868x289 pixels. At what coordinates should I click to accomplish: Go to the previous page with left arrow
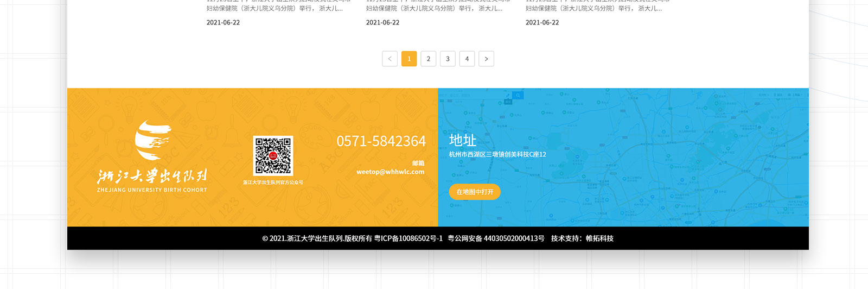click(390, 59)
